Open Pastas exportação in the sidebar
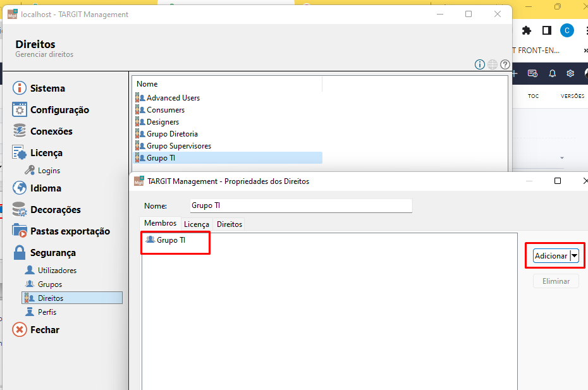588x390 pixels. (61, 231)
